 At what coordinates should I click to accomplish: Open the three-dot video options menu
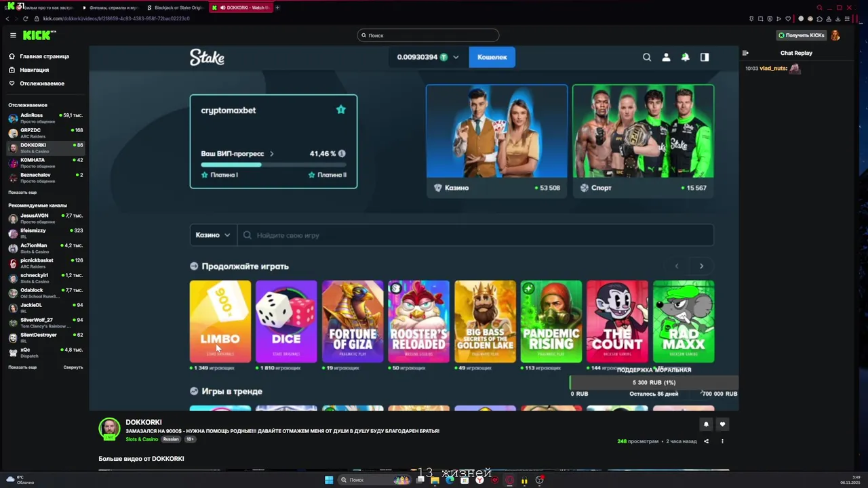click(x=722, y=441)
